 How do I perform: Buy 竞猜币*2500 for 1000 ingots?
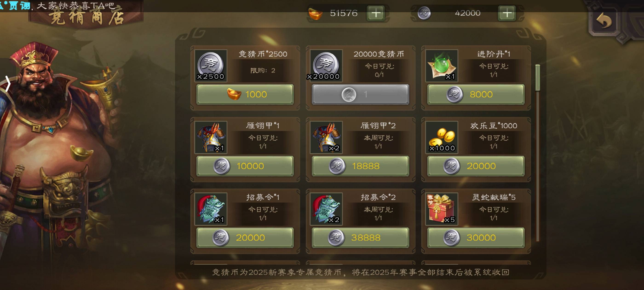coord(245,94)
